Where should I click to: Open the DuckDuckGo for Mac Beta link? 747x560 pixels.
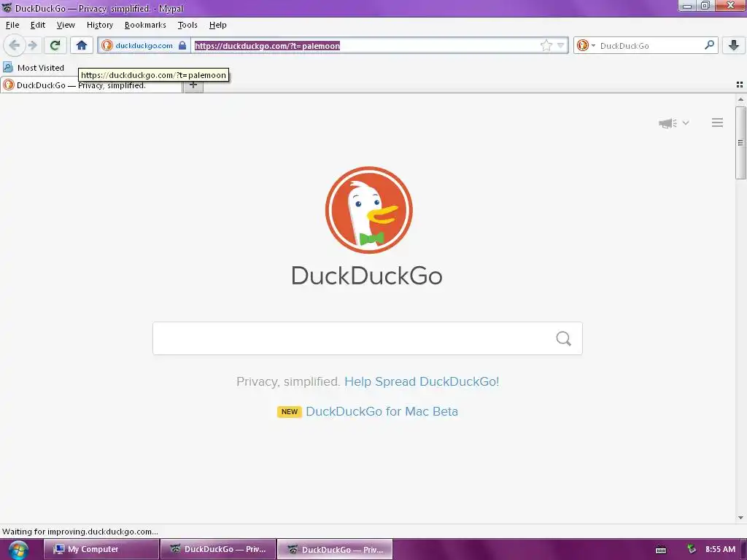[x=382, y=411]
